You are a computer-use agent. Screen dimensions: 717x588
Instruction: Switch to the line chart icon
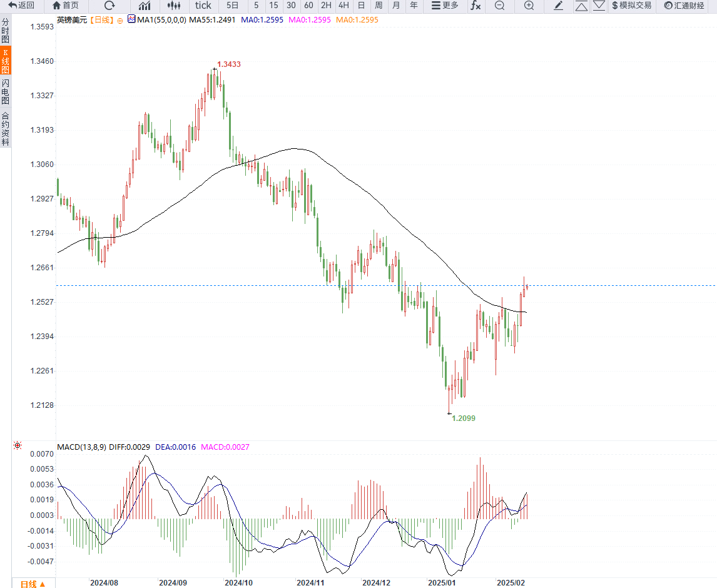pos(145,6)
